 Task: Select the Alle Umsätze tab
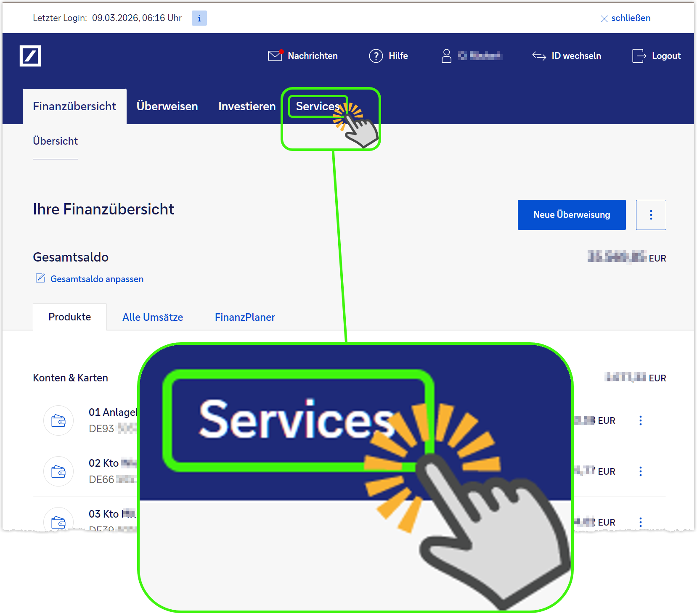pyautogui.click(x=153, y=317)
